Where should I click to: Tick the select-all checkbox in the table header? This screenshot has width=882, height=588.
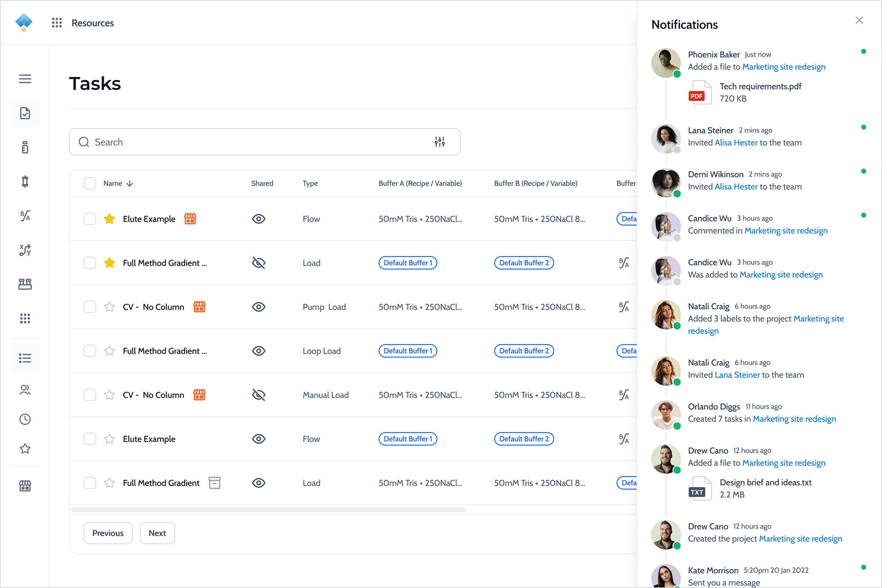click(90, 184)
